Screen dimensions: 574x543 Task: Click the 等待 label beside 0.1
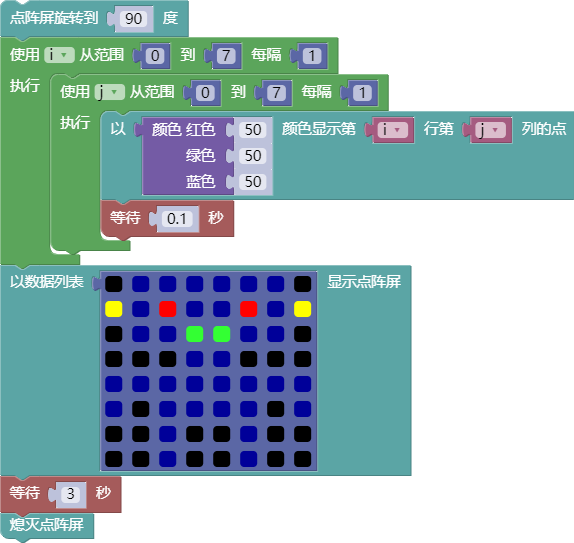point(125,218)
